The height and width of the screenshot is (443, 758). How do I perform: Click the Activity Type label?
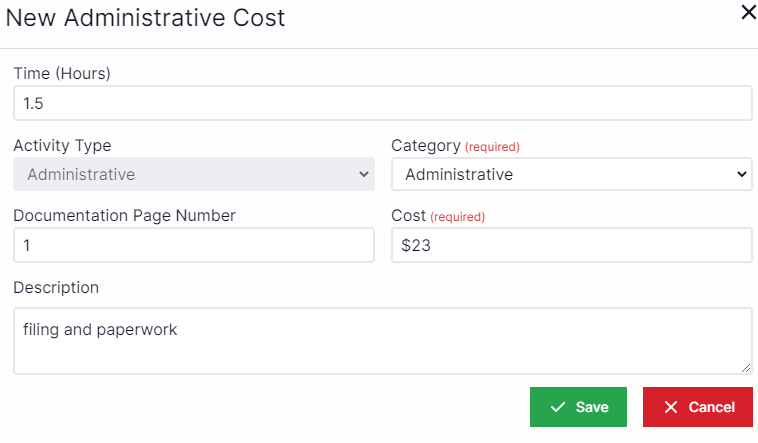(62, 145)
